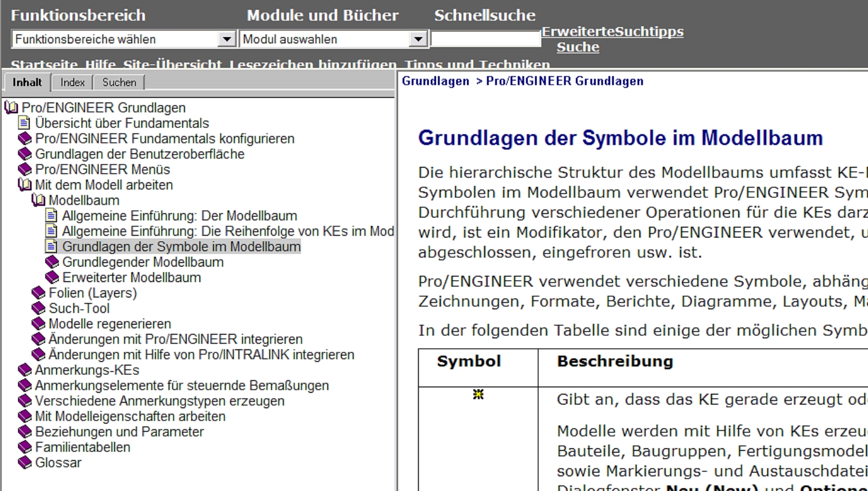Screen dimensions: 868x491
Task: Expand the book icon beside Grundlegender Modellbaum
Action: (x=52, y=262)
